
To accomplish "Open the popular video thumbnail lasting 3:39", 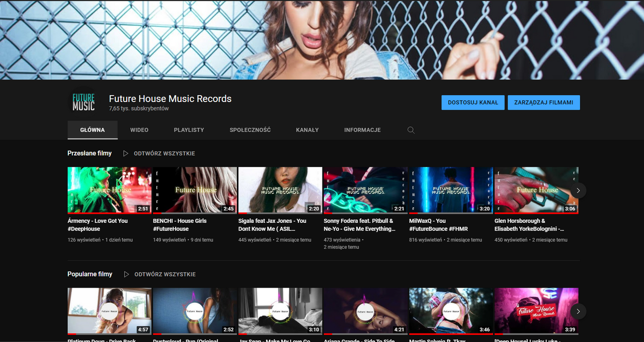I will tap(536, 311).
